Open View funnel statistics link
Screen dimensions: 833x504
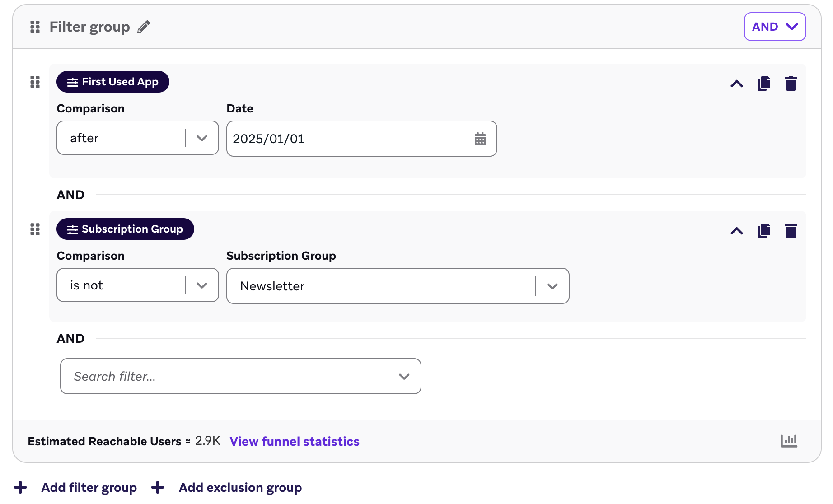tap(295, 441)
